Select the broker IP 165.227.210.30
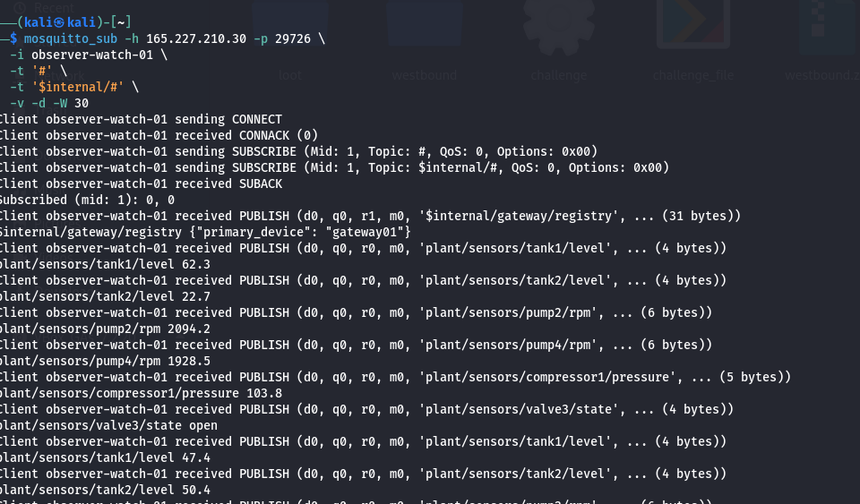The height and width of the screenshot is (504, 860). click(196, 38)
